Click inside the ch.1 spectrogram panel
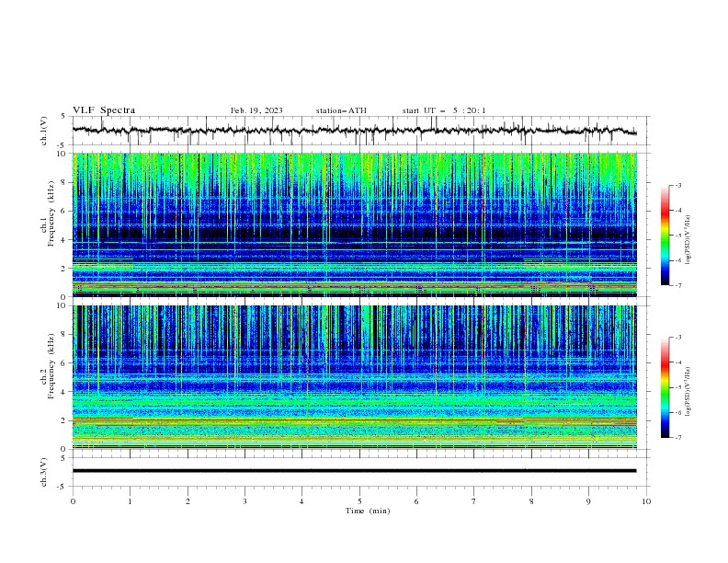 pyautogui.click(x=355, y=224)
